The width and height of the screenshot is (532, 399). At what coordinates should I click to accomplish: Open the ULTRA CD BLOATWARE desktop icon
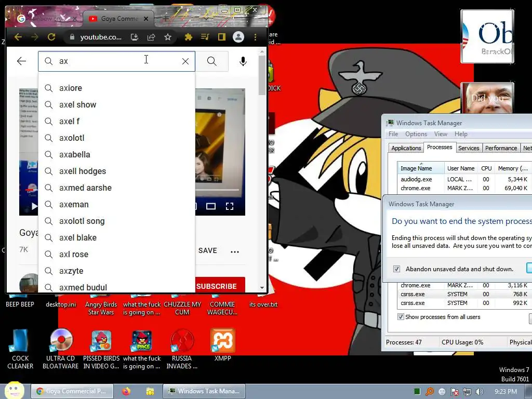click(x=61, y=349)
